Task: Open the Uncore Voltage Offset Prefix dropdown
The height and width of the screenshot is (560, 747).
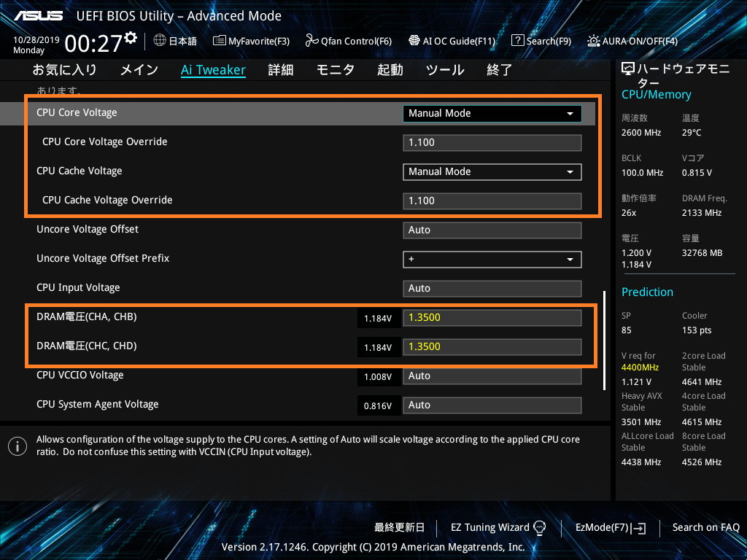Action: click(x=492, y=260)
